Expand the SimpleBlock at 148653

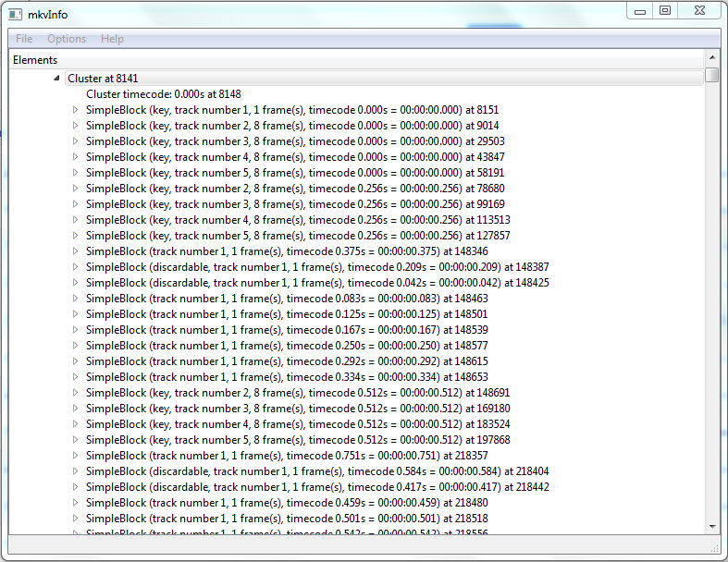pos(75,377)
